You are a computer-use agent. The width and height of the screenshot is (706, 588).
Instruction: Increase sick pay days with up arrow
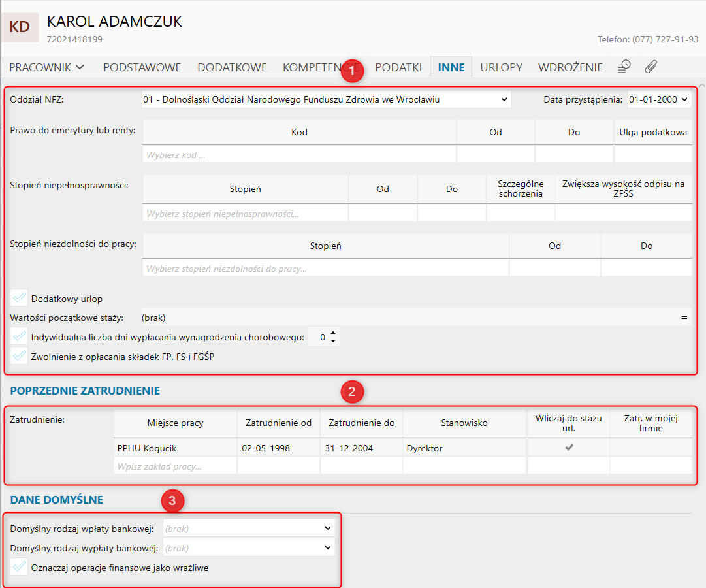point(333,333)
